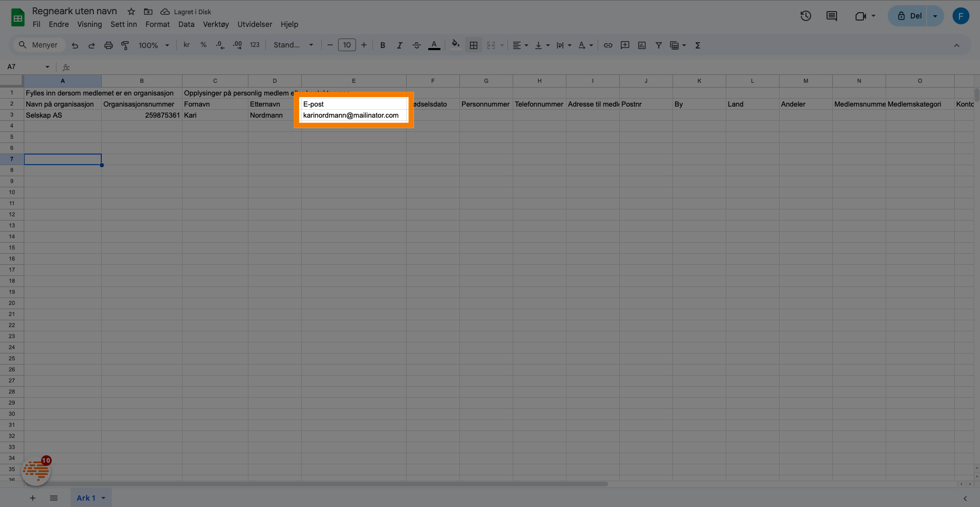Open the Utvidelser menu

(x=255, y=24)
